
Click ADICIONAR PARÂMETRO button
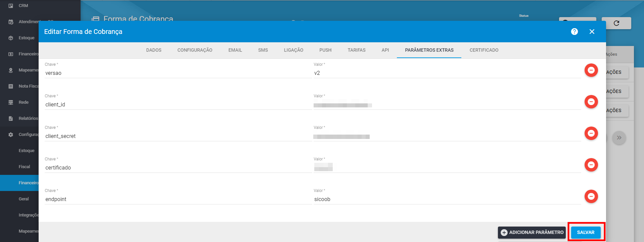pos(532,232)
